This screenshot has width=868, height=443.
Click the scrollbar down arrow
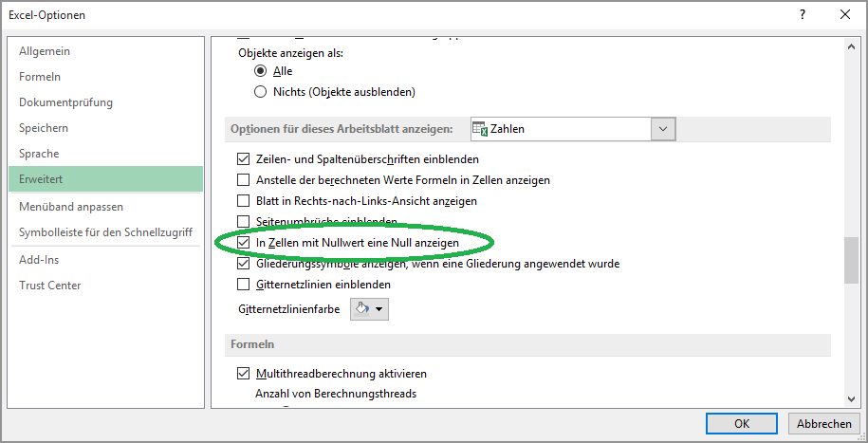click(851, 398)
